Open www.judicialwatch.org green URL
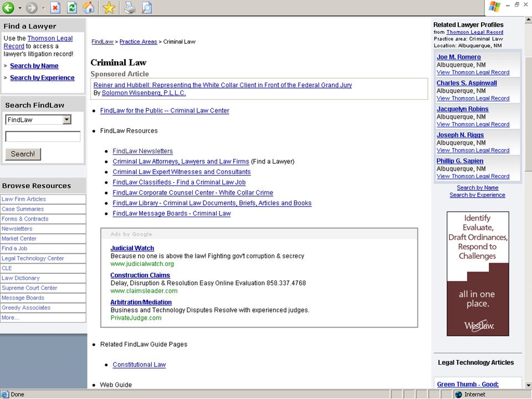532x399 pixels. (142, 264)
